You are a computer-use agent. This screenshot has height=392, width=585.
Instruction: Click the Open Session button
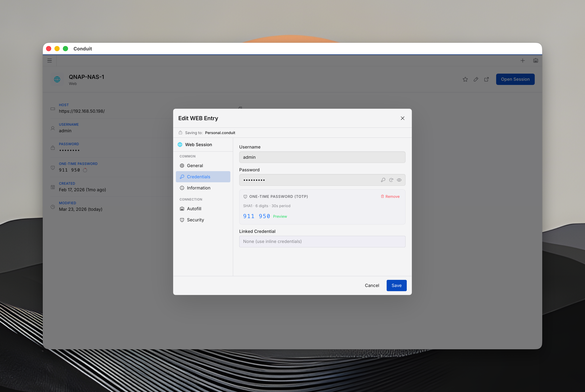pos(515,79)
